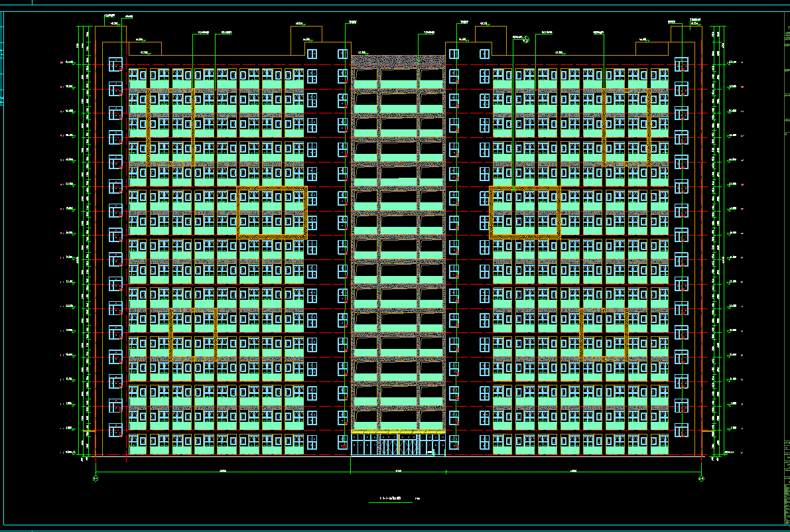Select the top-left stair tower window

[115, 64]
